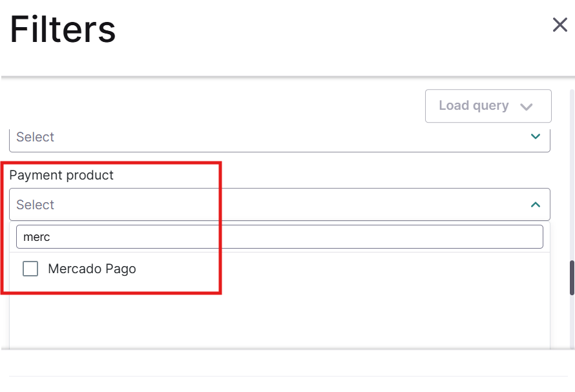Click the vertical scrollbar thumb
The height and width of the screenshot is (392, 575).
tap(571, 277)
